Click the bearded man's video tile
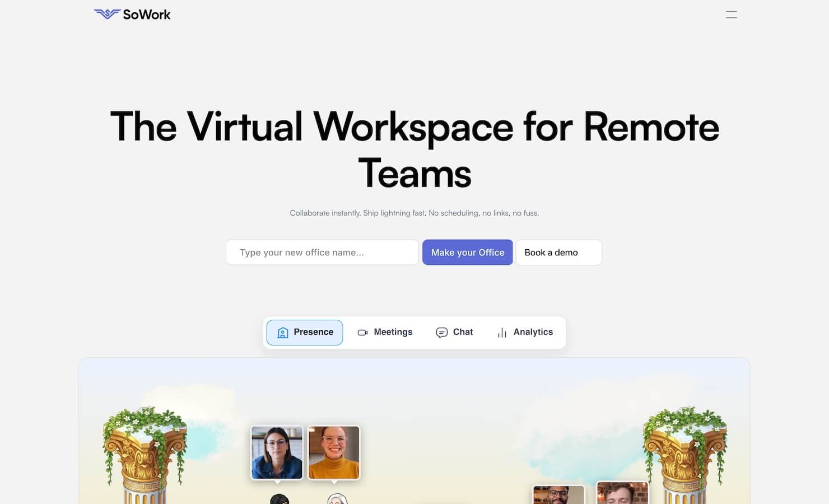 pyautogui.click(x=558, y=495)
